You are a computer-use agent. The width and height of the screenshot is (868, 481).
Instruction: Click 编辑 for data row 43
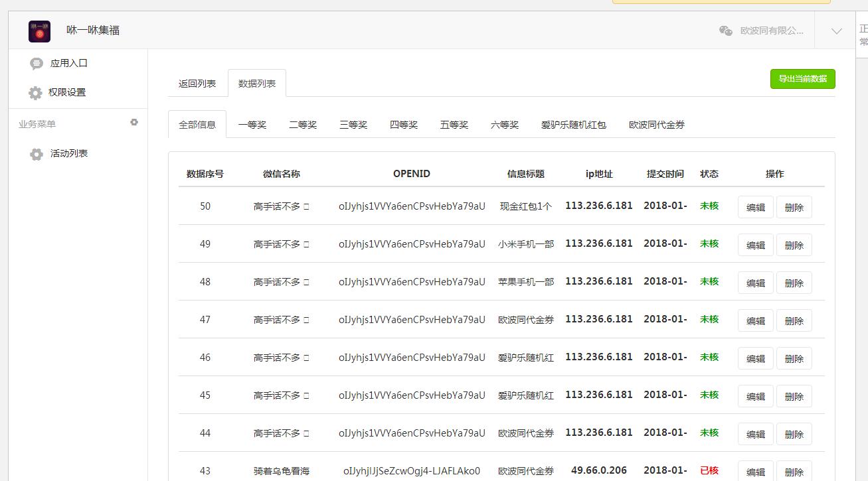[756, 471]
